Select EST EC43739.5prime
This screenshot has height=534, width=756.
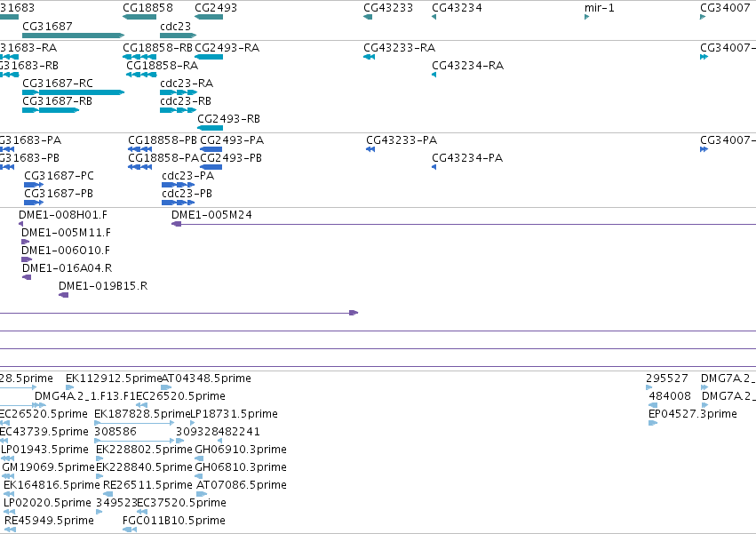[44, 432]
